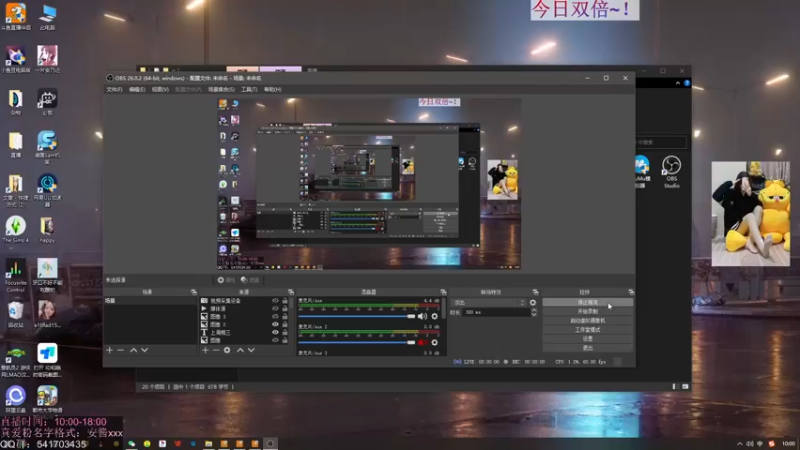Select the scene item in Scenes list
Screen dimensions: 800x450
pyautogui.click(x=150, y=301)
